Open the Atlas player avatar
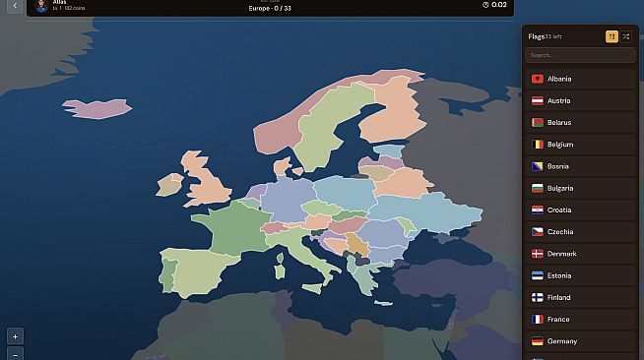This screenshot has height=360, width=644. [x=41, y=6]
